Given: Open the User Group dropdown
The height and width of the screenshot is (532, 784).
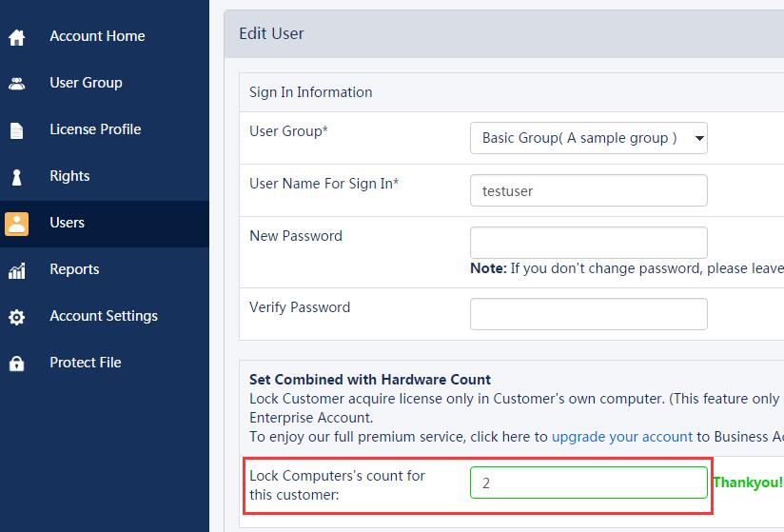Looking at the screenshot, I should pos(588,138).
